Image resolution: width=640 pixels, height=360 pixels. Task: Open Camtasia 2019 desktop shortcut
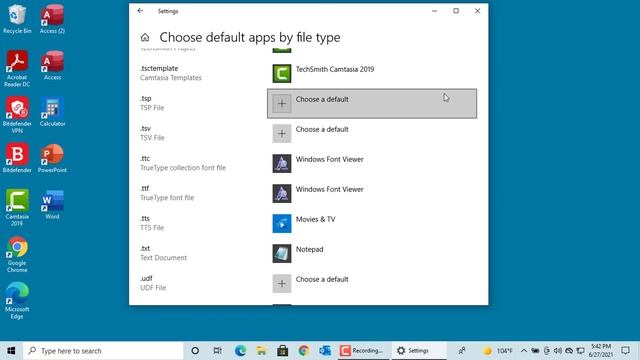[17, 208]
